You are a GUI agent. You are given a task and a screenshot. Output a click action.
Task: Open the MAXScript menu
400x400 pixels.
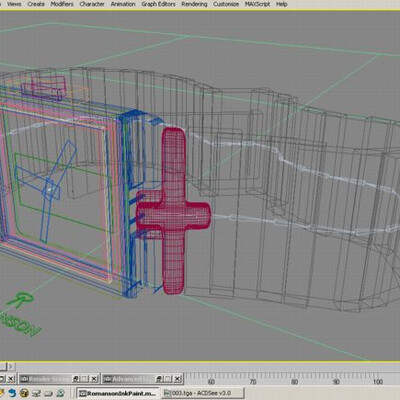coord(257,4)
